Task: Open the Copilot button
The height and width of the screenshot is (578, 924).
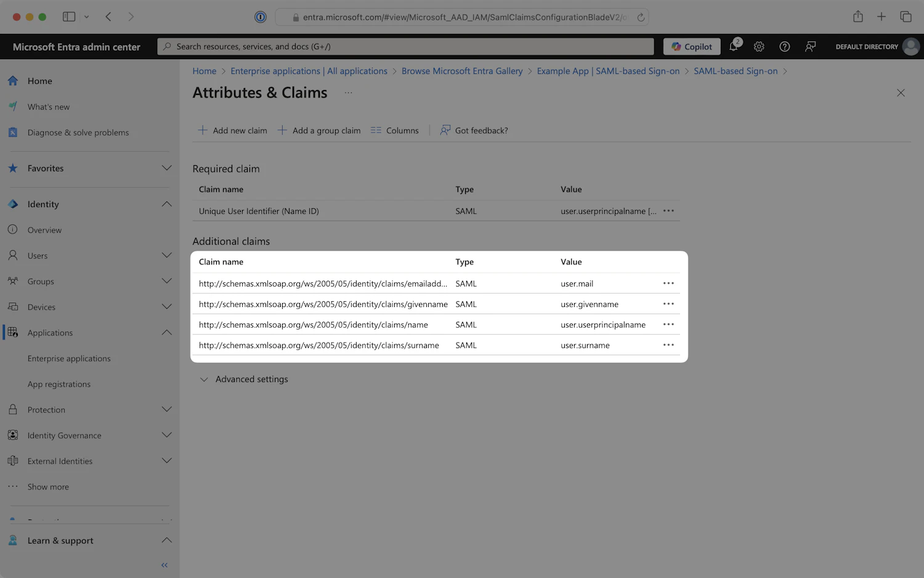Action: coord(692,46)
